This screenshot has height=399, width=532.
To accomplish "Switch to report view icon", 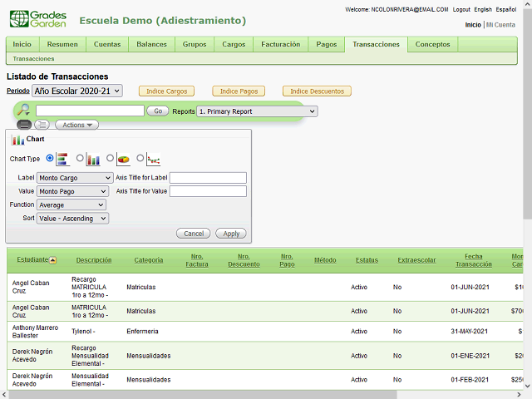I will (25, 125).
